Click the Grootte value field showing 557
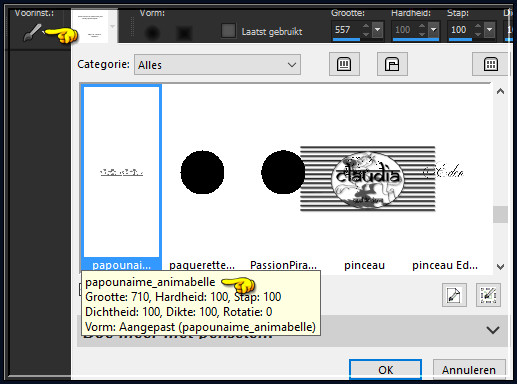517x384 pixels. point(346,30)
